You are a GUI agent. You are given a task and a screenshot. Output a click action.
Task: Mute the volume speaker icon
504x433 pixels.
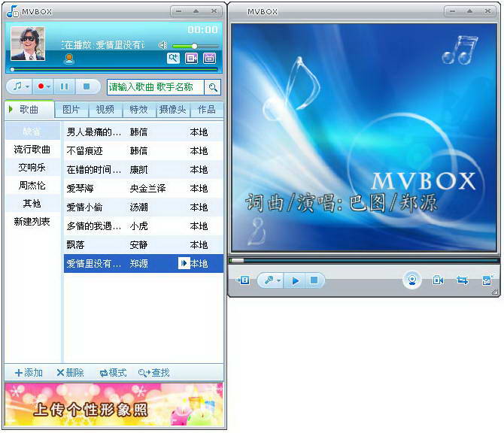pos(163,45)
